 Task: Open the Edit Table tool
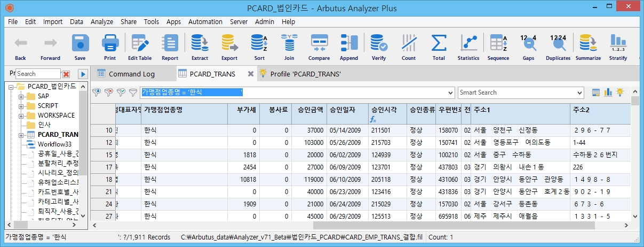140,47
